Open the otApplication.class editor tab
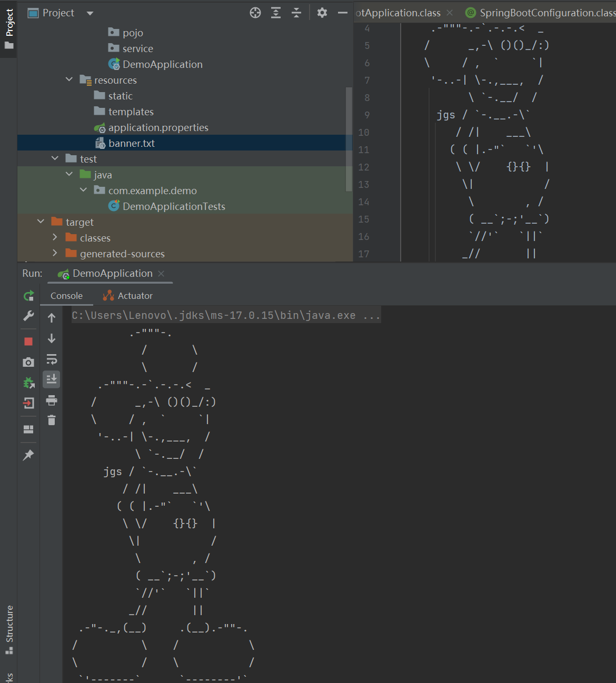Screen dimensions: 616x683 pos(398,13)
